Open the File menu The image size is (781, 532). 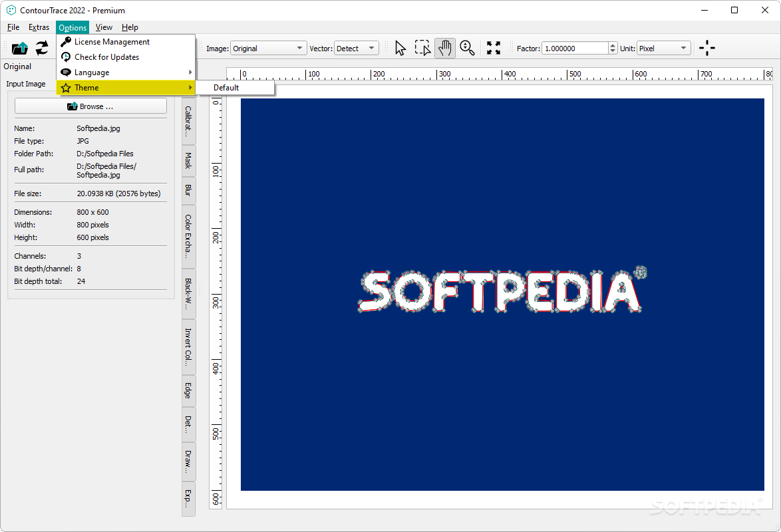coord(13,27)
